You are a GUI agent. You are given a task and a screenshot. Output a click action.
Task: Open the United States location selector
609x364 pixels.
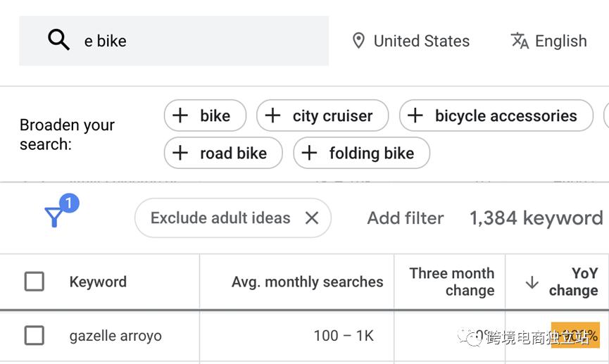pos(421,41)
